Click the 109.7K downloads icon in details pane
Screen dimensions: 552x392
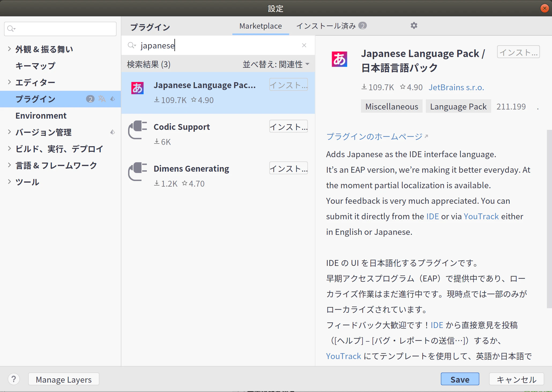364,87
